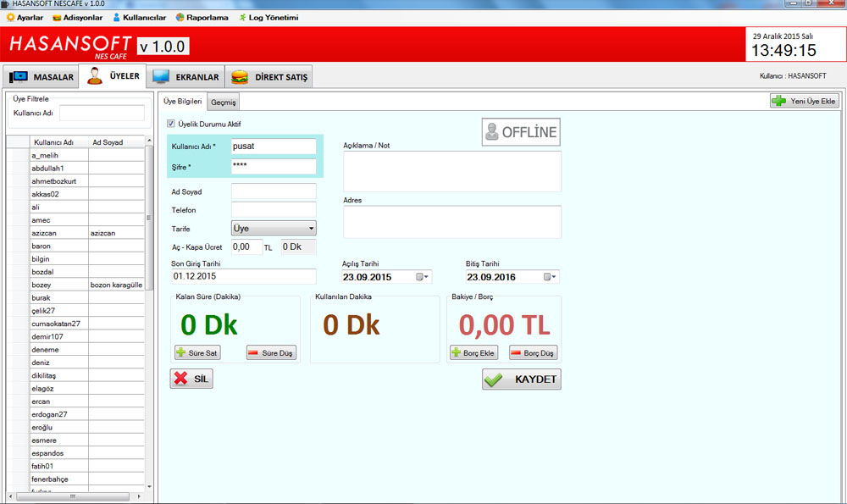This screenshot has height=504, width=847.
Task: Click the Telefon input field
Action: coord(274,209)
